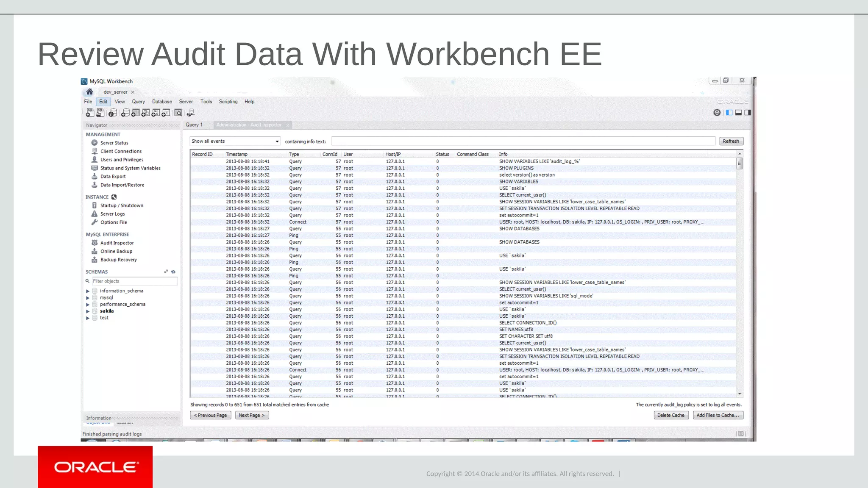Select the SHOW PLUGINS audit row
Viewport: 868px width, 488px height.
click(x=463, y=168)
